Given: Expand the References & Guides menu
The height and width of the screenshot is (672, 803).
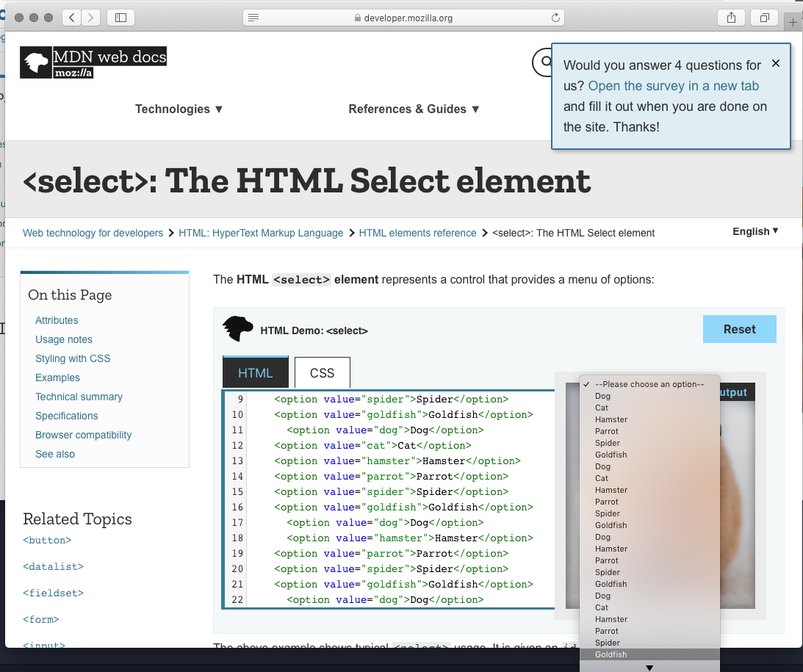Looking at the screenshot, I should (x=414, y=109).
